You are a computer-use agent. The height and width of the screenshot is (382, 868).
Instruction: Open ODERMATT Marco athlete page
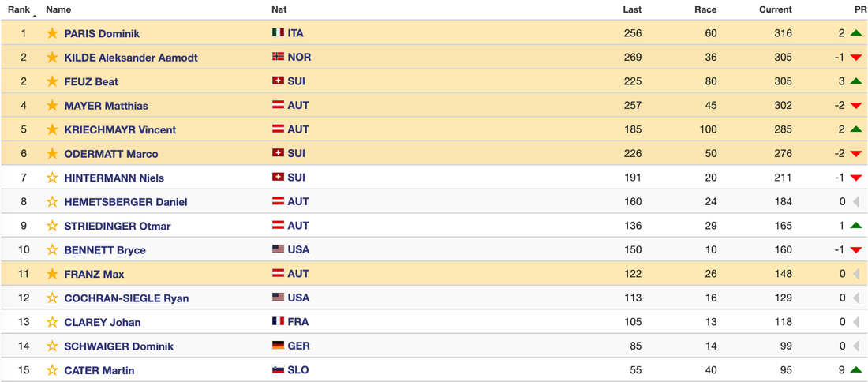[110, 154]
